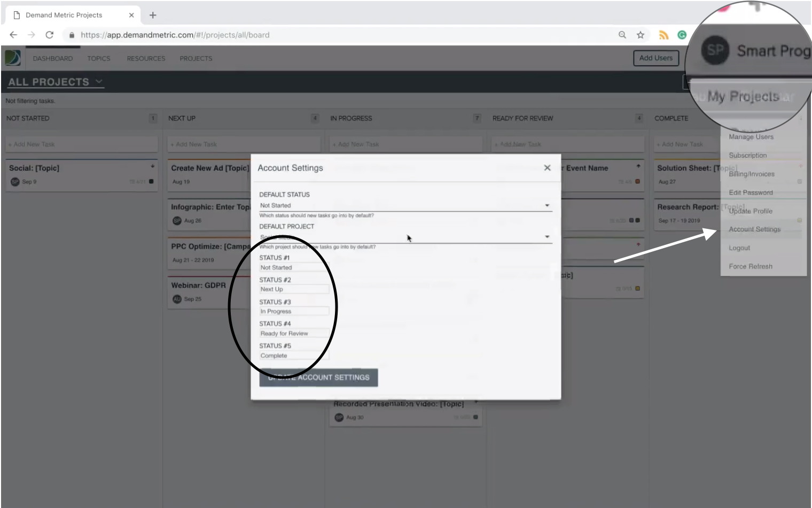Click Force Refresh in user menu
This screenshot has width=812, height=508.
(751, 266)
